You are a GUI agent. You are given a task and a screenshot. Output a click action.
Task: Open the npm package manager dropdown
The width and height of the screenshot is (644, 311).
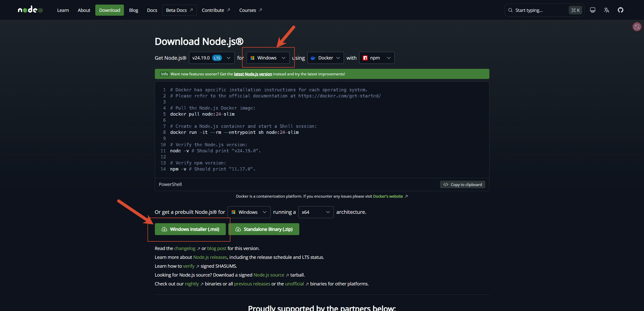(x=377, y=58)
